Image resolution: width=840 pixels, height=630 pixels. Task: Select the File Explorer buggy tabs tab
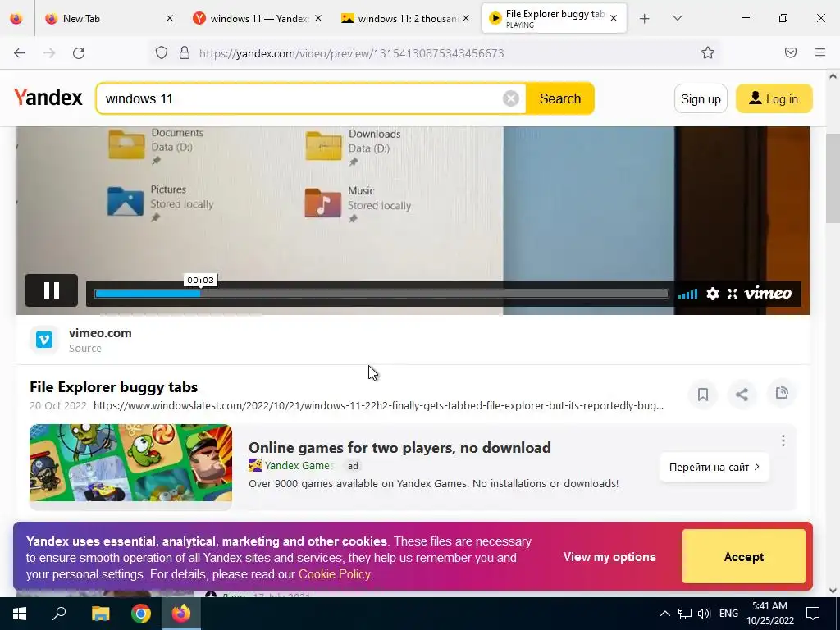click(555, 18)
